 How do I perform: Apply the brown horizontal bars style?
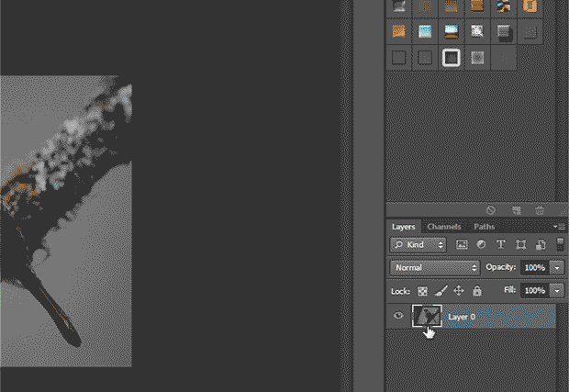coord(477,6)
